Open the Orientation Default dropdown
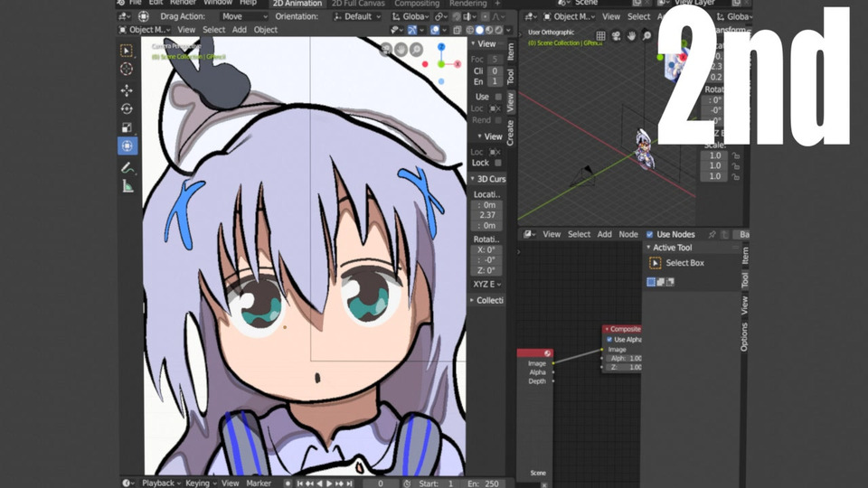868x488 pixels. (x=357, y=16)
